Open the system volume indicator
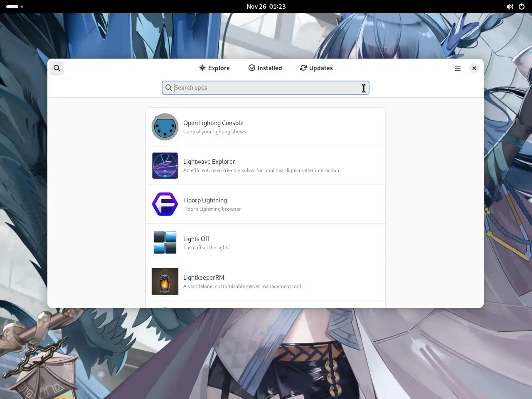 pyautogui.click(x=510, y=7)
